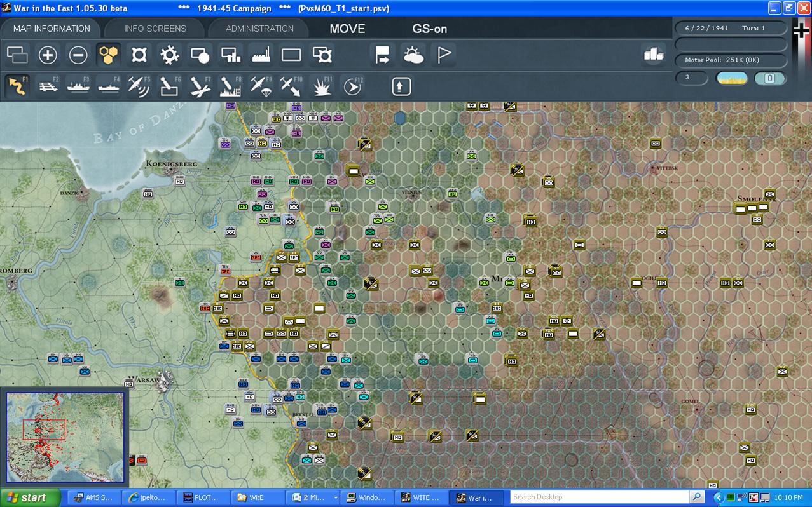Click the light blue 0 indicator button

(769, 78)
